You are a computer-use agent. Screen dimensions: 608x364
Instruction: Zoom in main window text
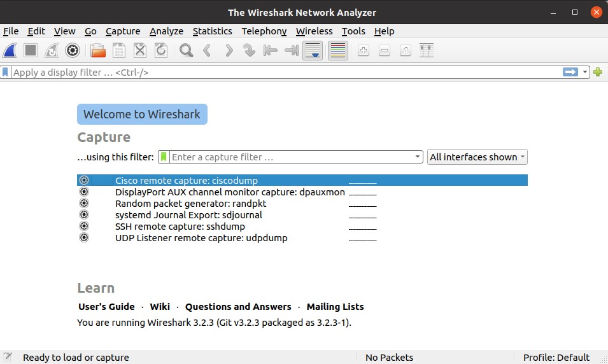[364, 50]
